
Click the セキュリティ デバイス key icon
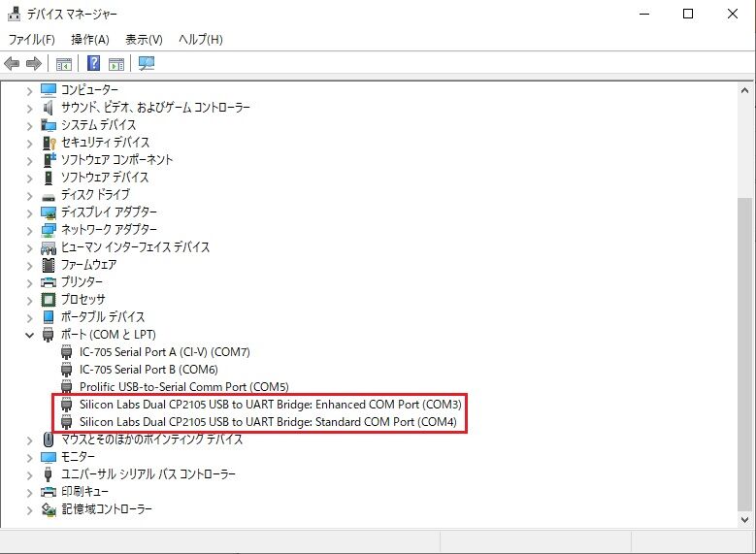click(x=49, y=143)
